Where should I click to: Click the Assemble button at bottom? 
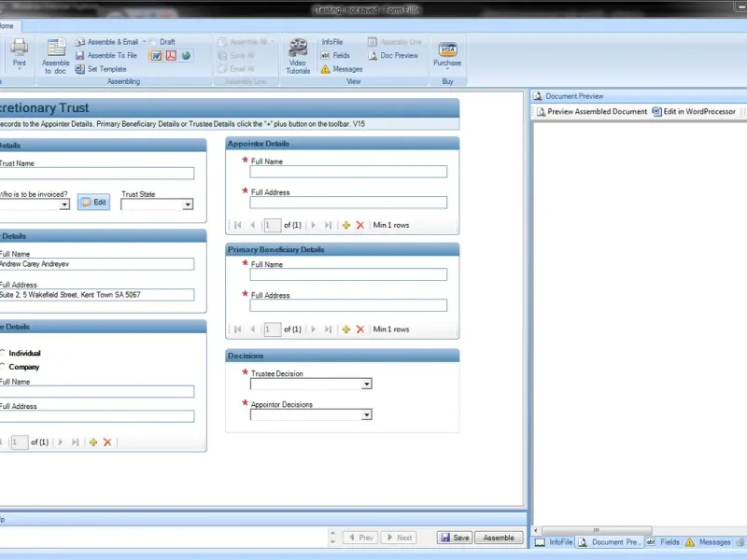[x=499, y=538]
